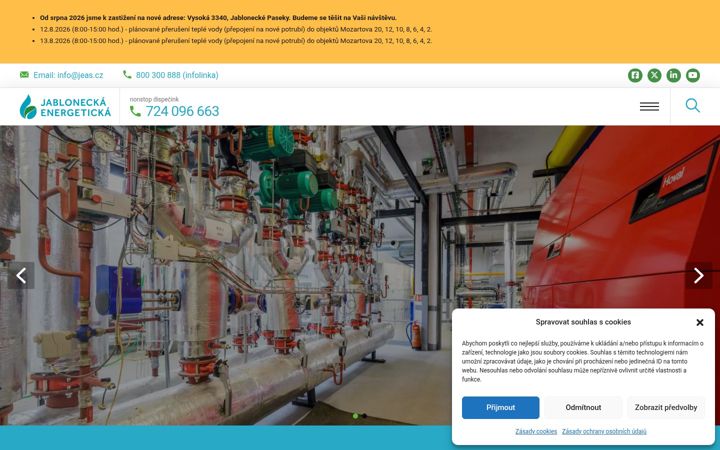Click the new address Vysoká 3340 notice
Viewport: 720px width, 450px height.
click(218, 18)
